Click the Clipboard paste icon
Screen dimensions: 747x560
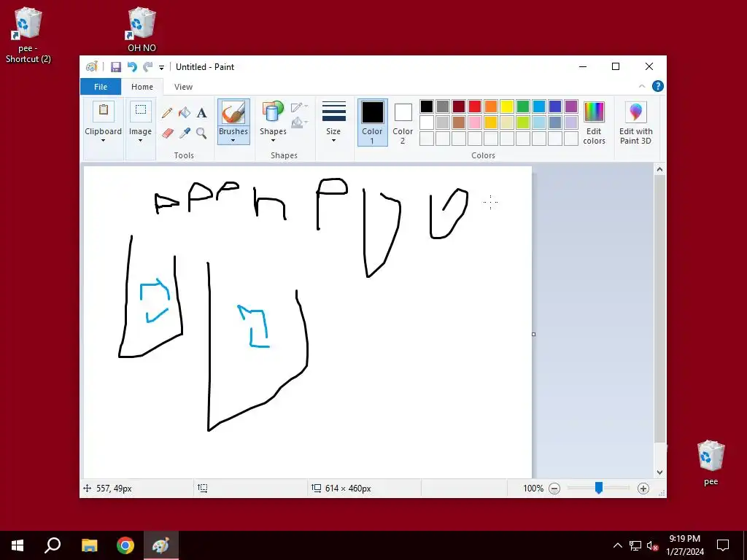(104, 111)
